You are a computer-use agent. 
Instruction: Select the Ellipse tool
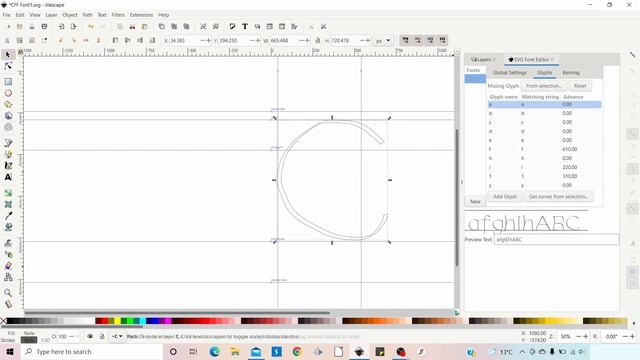coord(8,93)
